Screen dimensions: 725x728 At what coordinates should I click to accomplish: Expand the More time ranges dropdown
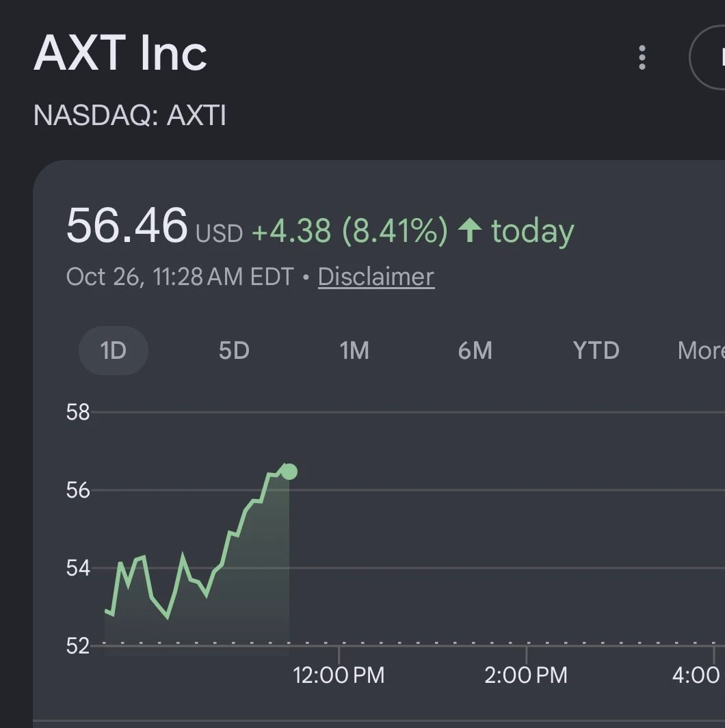701,351
